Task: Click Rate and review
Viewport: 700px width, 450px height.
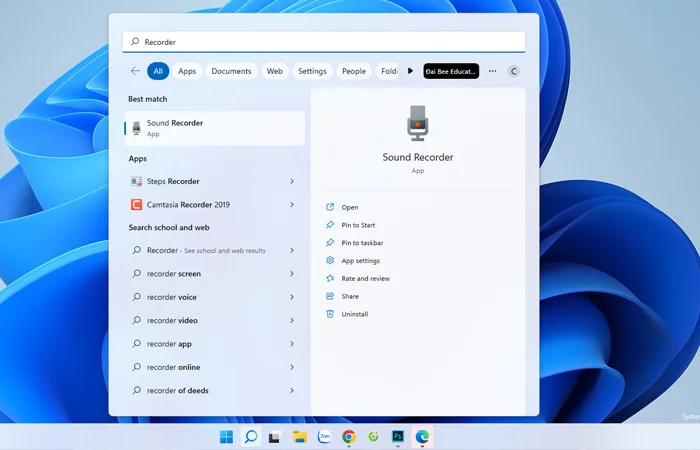Action: (x=365, y=279)
